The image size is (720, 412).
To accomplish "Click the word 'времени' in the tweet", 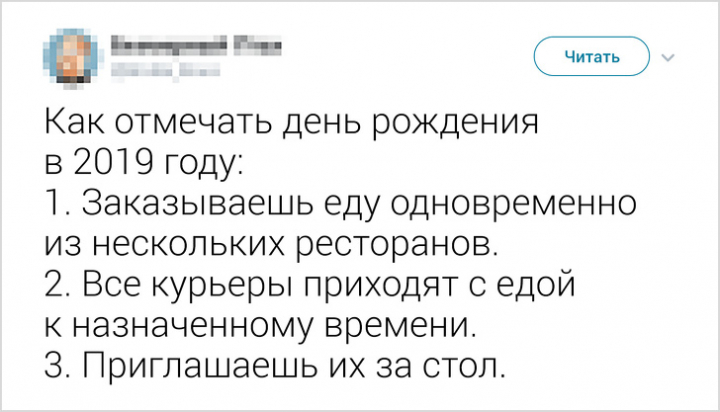I will pyautogui.click(x=398, y=326).
